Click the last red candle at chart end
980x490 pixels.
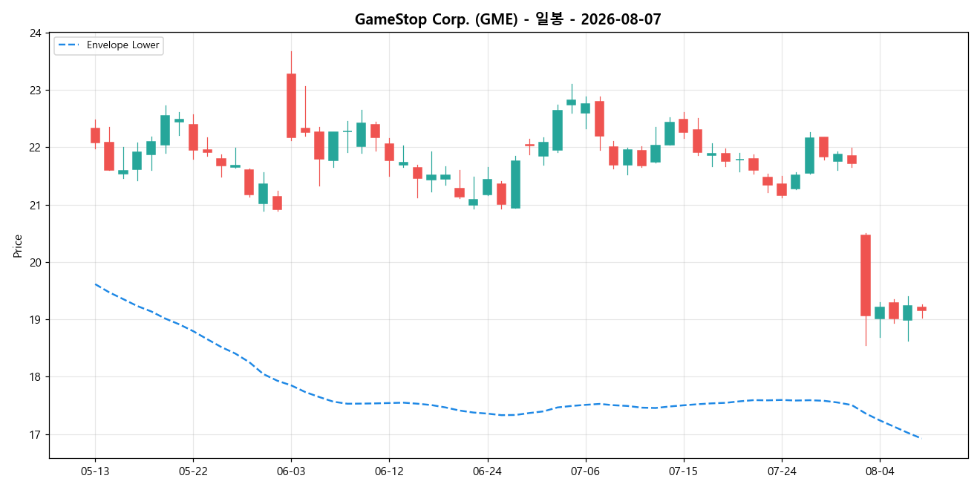921,308
